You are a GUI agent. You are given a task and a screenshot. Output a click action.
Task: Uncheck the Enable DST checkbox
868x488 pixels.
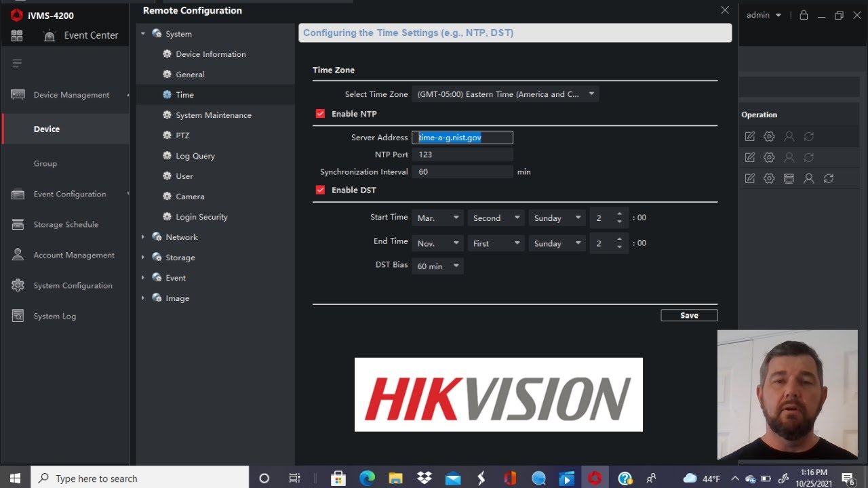point(320,190)
